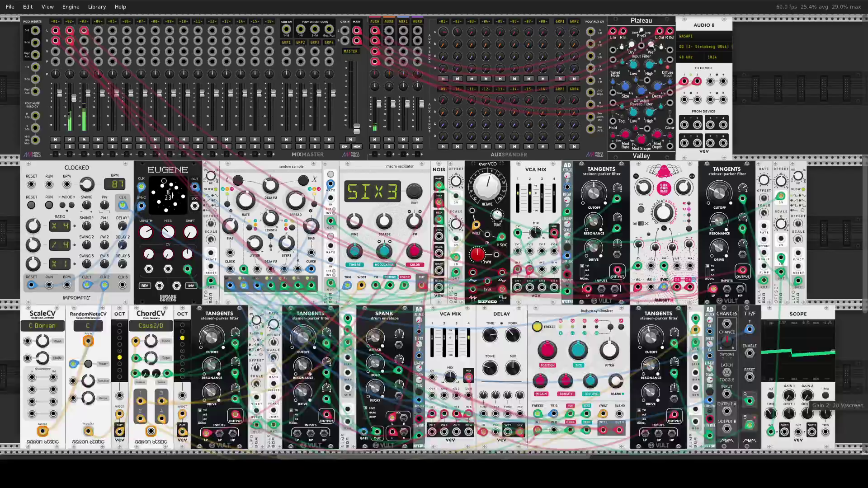Mute channel -01- on MixMaster

tap(55, 140)
